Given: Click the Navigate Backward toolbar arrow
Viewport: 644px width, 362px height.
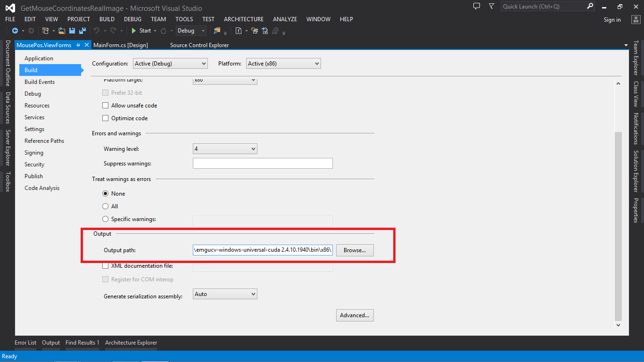Looking at the screenshot, I should (x=15, y=31).
